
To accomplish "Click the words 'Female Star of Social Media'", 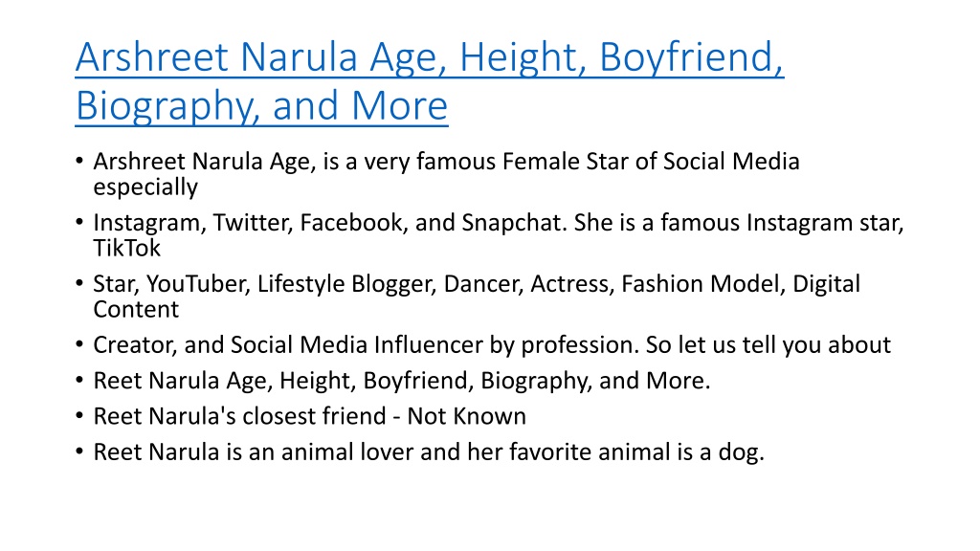I will pyautogui.click(x=651, y=162).
